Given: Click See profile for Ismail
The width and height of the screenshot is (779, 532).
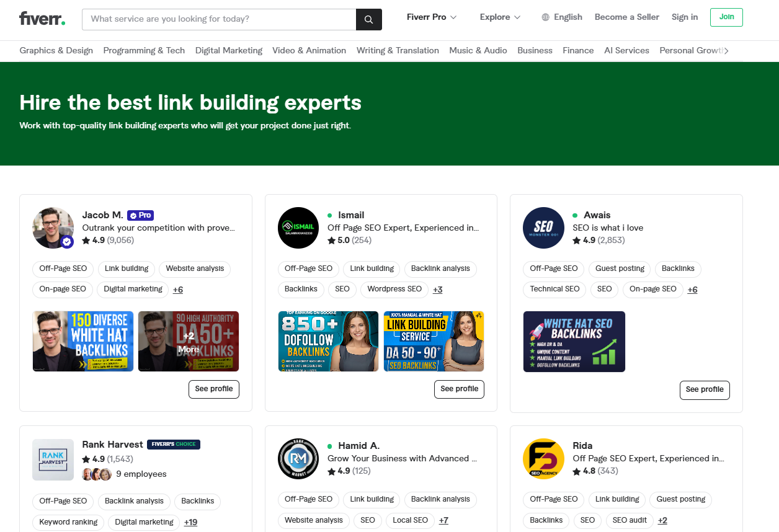Looking at the screenshot, I should click(x=460, y=389).
